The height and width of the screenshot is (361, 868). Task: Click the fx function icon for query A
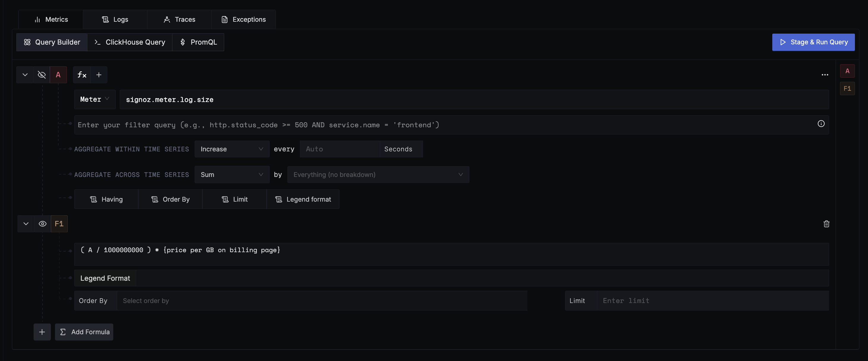pos(82,75)
